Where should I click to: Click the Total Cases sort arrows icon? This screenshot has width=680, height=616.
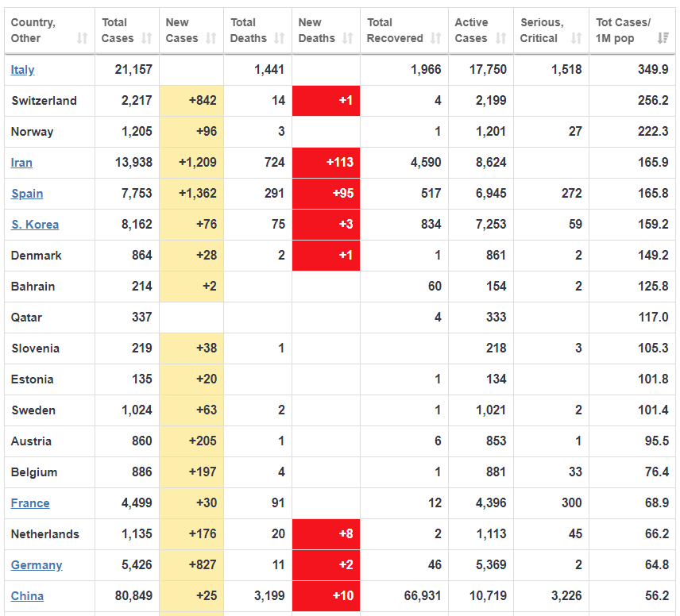[x=147, y=38]
